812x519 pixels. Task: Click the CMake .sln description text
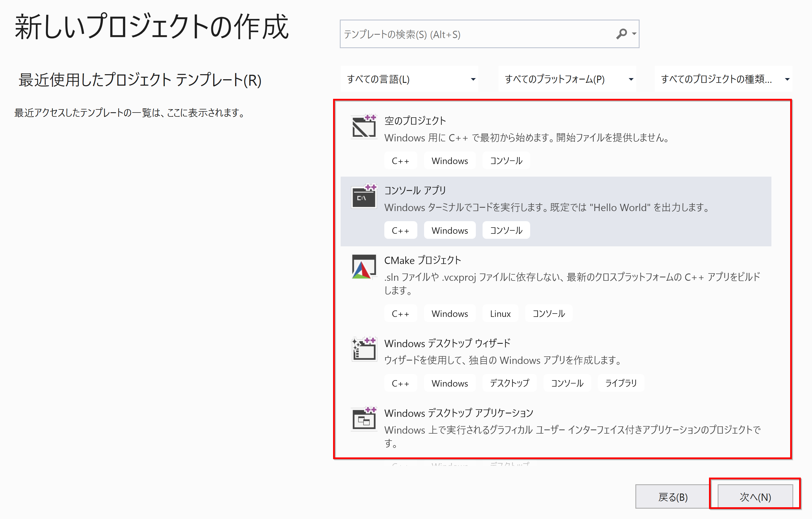point(572,283)
